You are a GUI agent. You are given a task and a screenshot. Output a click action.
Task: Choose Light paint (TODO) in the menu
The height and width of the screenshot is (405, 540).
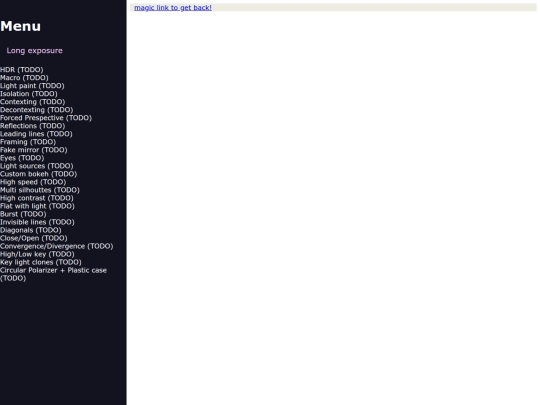[32, 86]
